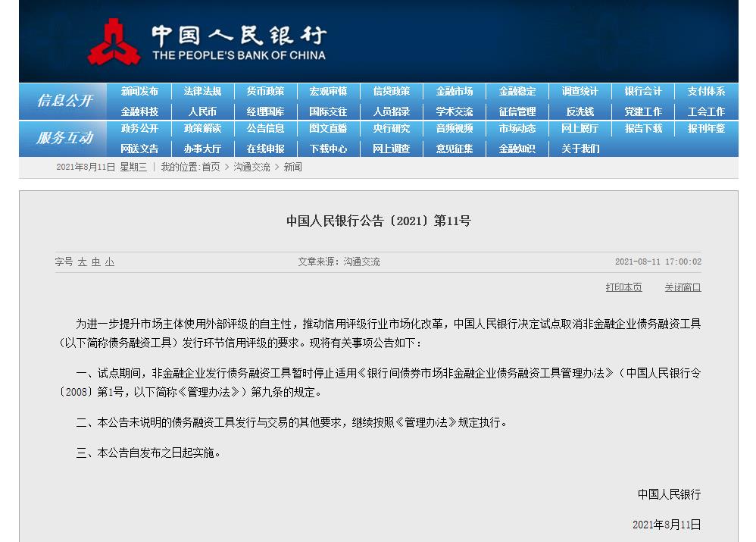Open 沟通交流 breadcrumb link

[x=251, y=167]
